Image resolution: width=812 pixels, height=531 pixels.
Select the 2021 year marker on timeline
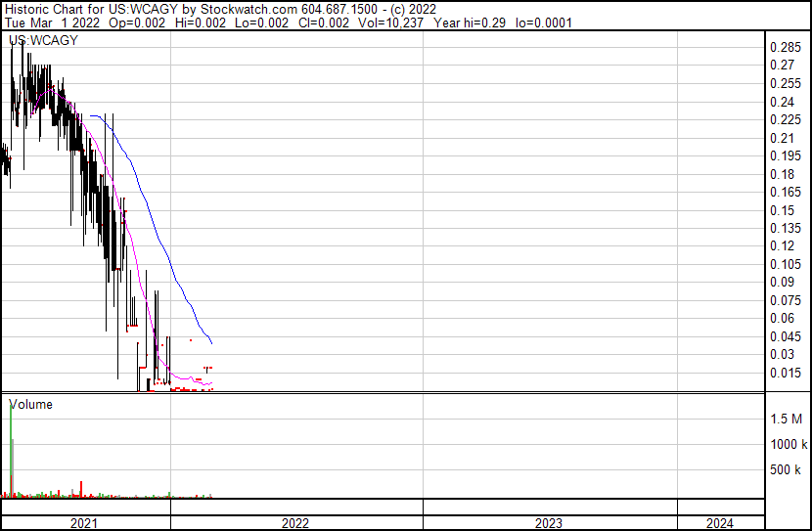[x=85, y=523]
